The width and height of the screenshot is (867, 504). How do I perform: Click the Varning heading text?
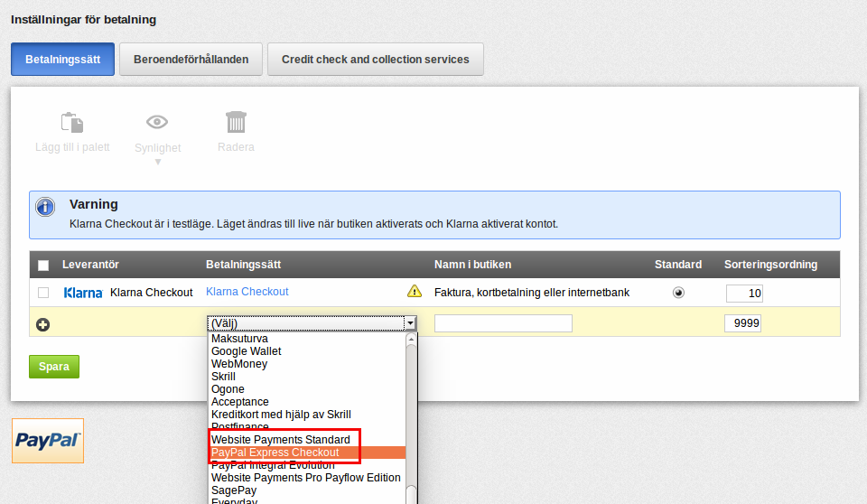pos(93,204)
